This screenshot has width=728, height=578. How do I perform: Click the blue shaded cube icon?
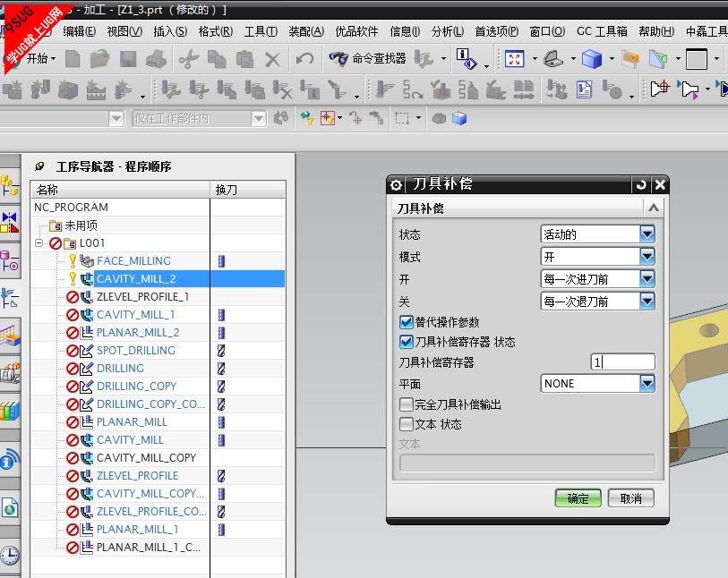pos(592,59)
